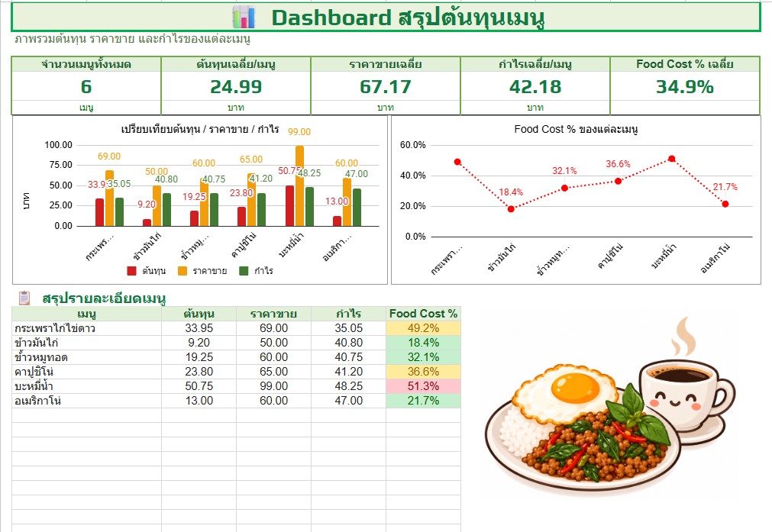Select the profit cell 47.00 in table
Image resolution: width=772 pixels, height=532 pixels.
[x=348, y=401]
